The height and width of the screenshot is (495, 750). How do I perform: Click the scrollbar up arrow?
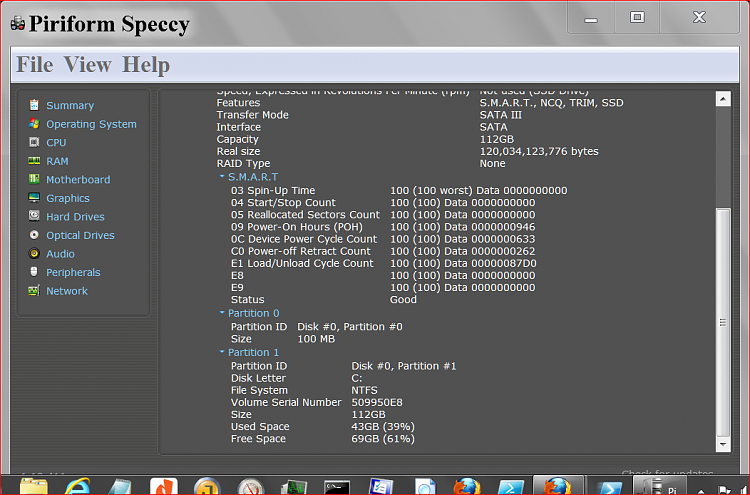[x=723, y=99]
